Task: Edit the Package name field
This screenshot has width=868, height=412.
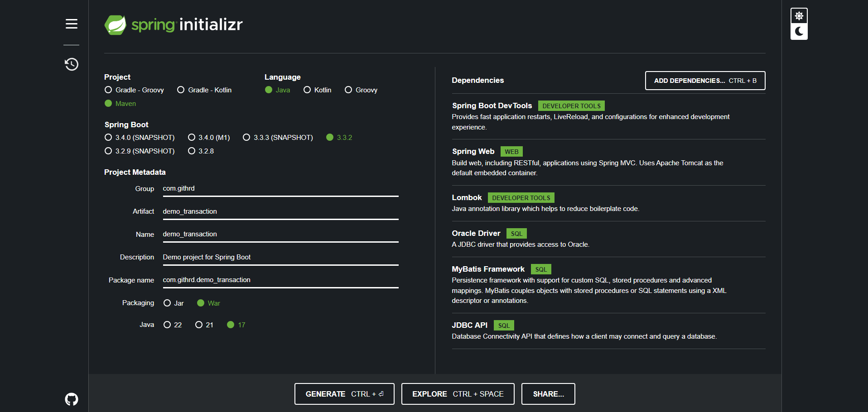Action: (280, 280)
